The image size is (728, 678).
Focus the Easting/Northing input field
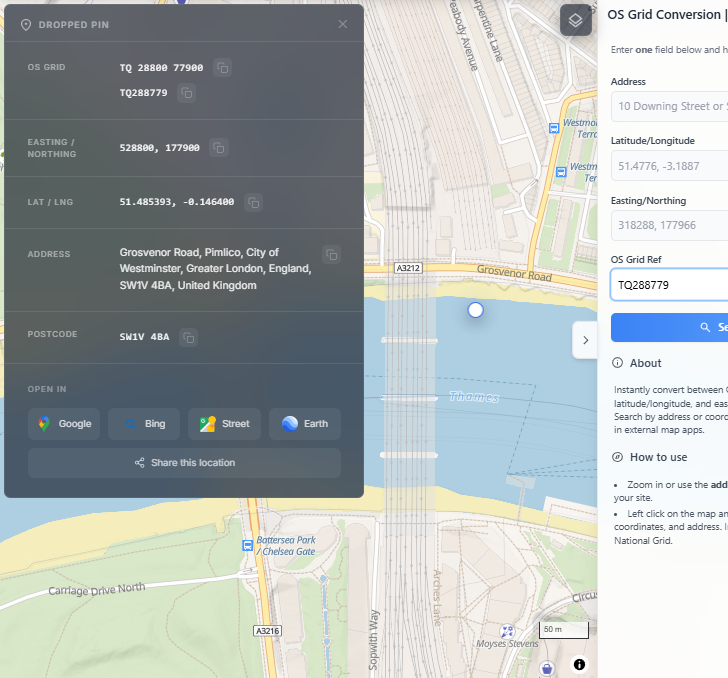click(x=670, y=225)
